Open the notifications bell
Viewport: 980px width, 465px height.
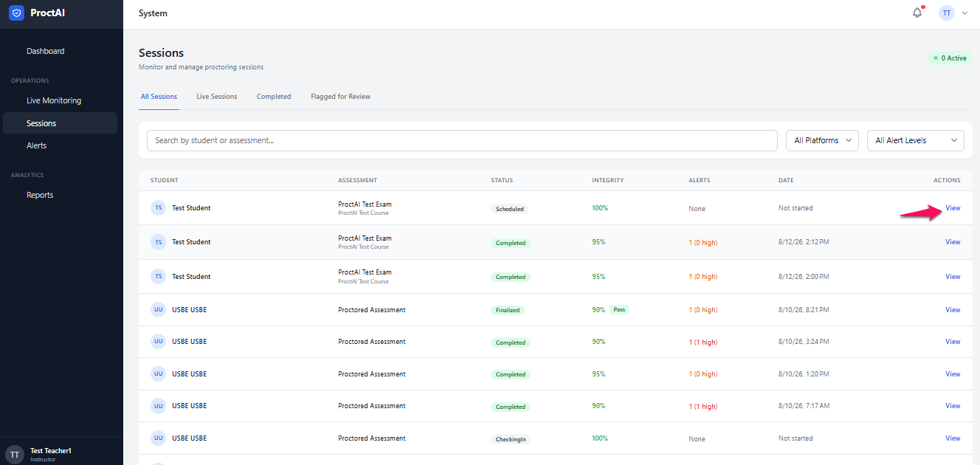coord(917,13)
